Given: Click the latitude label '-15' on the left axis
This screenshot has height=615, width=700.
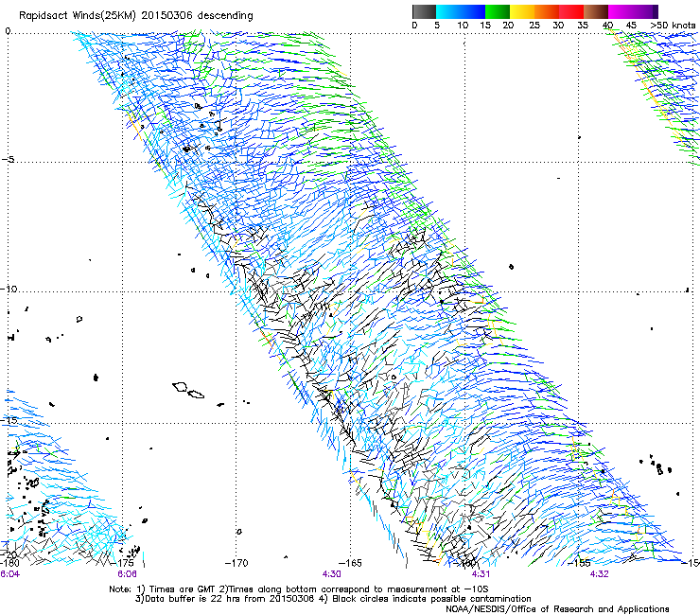Looking at the screenshot, I should tap(9, 420).
